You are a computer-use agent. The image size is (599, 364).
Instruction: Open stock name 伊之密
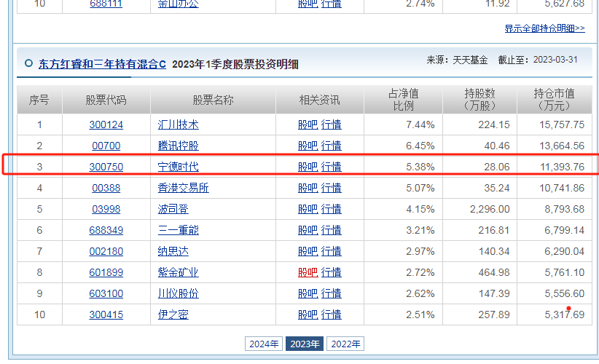(x=173, y=314)
